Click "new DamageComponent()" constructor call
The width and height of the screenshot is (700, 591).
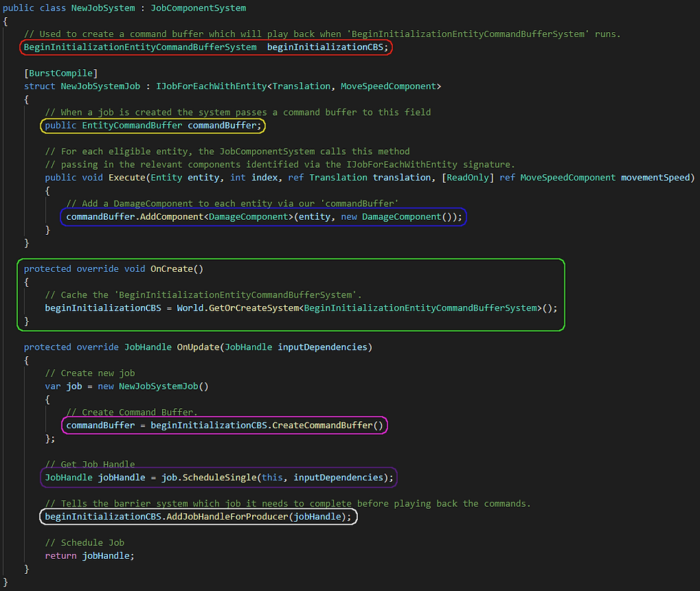point(397,217)
